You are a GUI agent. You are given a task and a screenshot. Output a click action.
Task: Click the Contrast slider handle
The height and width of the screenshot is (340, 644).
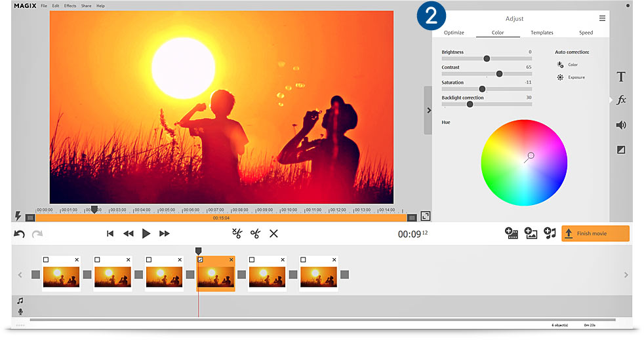tap(499, 74)
